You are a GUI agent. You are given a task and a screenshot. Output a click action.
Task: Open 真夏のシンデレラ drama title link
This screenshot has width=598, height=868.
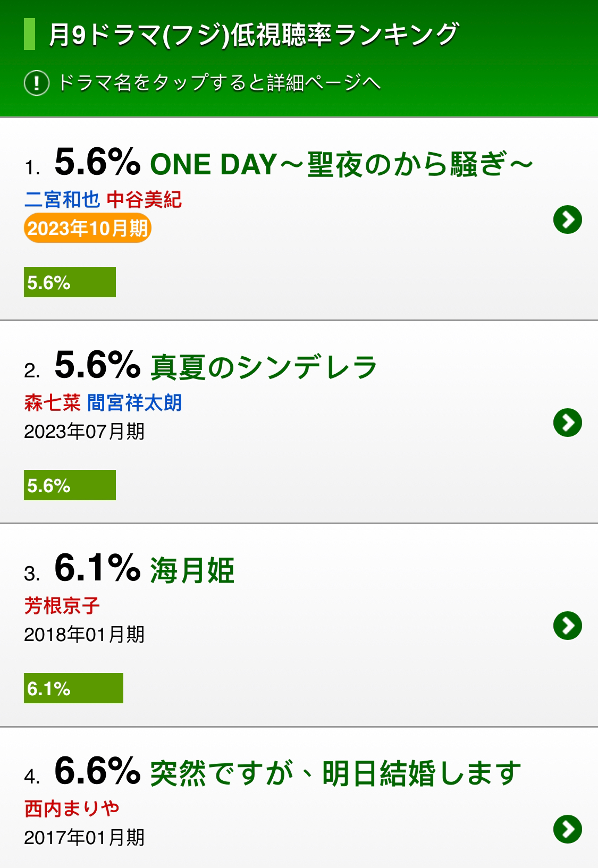264,367
